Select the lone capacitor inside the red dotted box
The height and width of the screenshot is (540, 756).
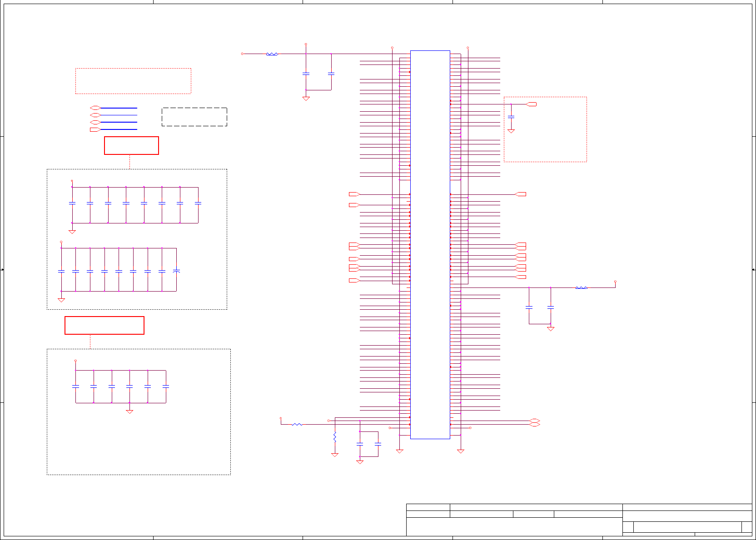511,117
